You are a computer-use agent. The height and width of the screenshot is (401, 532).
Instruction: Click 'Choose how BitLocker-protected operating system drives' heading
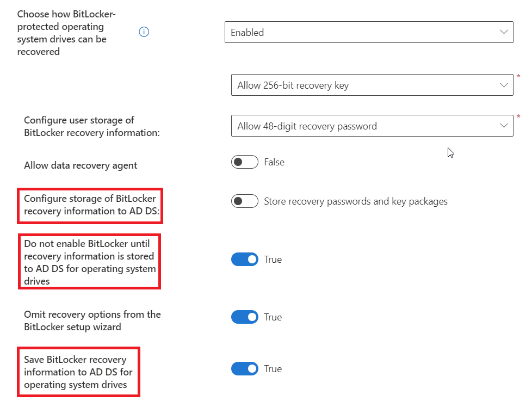point(66,33)
